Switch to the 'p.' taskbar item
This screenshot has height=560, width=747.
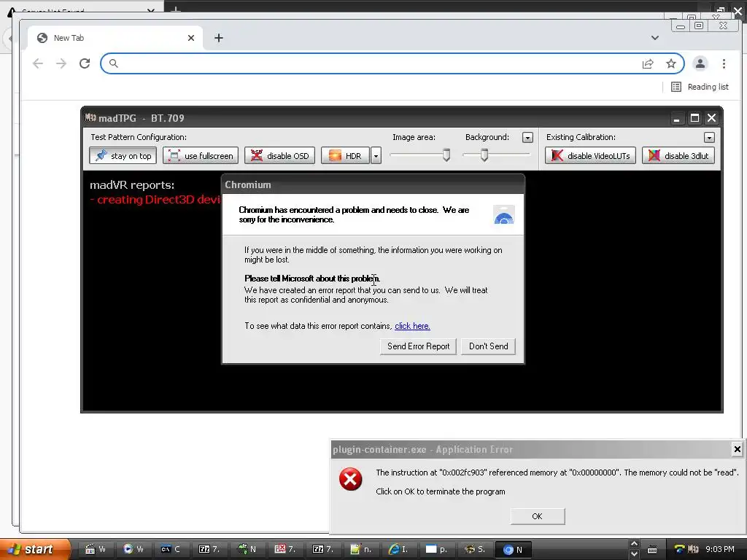click(x=436, y=549)
